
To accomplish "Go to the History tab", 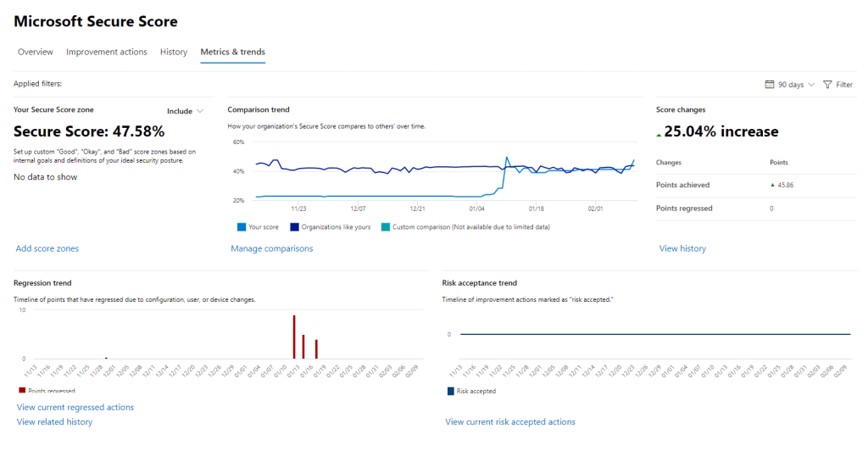I will (174, 52).
